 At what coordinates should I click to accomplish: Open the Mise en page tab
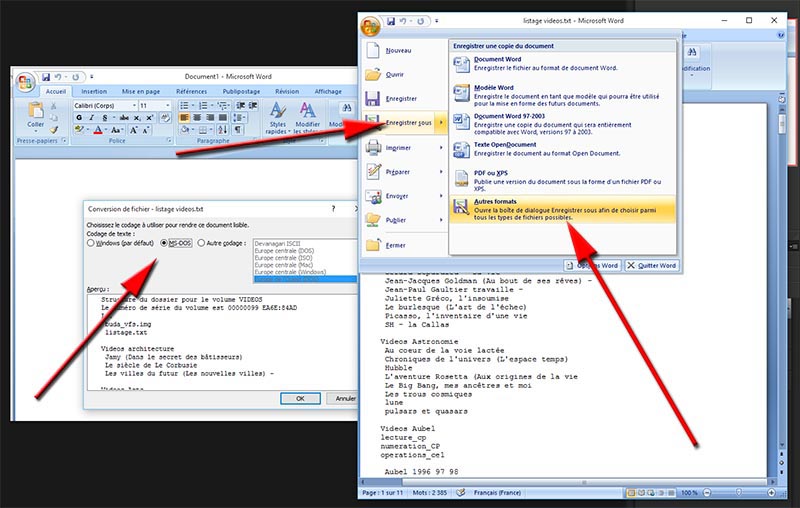(x=141, y=91)
